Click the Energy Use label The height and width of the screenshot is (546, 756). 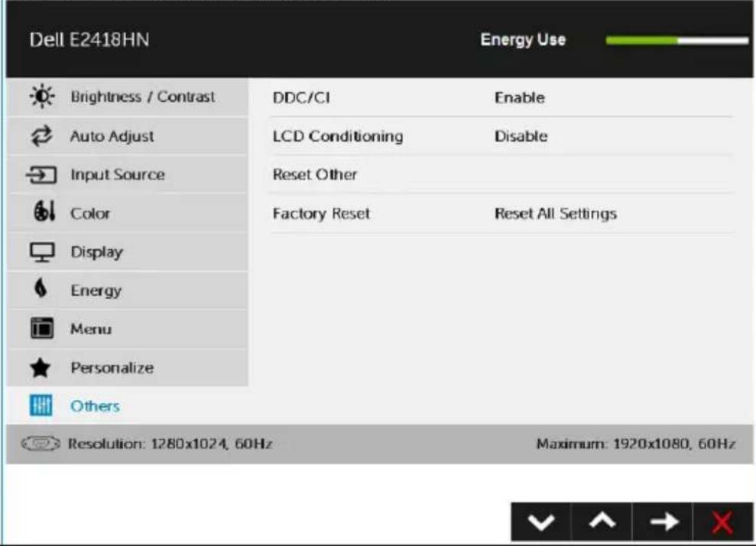[x=523, y=40]
